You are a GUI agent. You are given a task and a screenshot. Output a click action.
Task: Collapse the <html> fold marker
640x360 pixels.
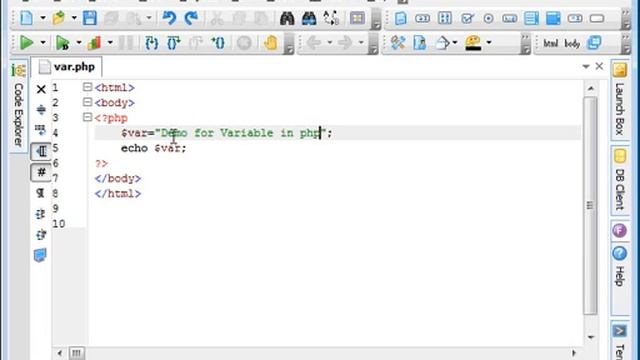tap(87, 87)
